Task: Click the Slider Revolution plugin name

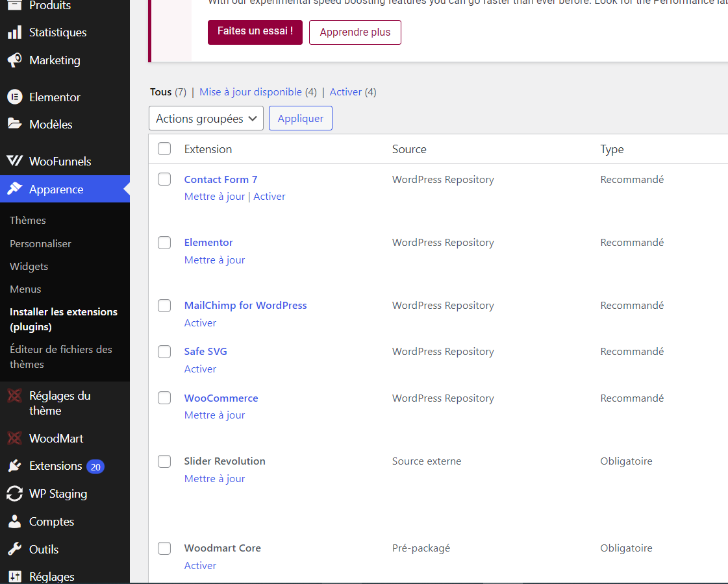Action: [225, 461]
